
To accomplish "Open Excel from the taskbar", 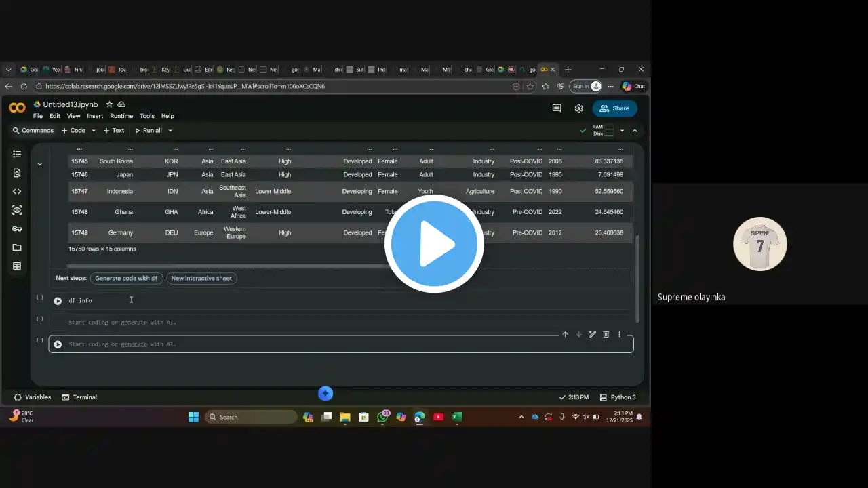I will tap(457, 417).
